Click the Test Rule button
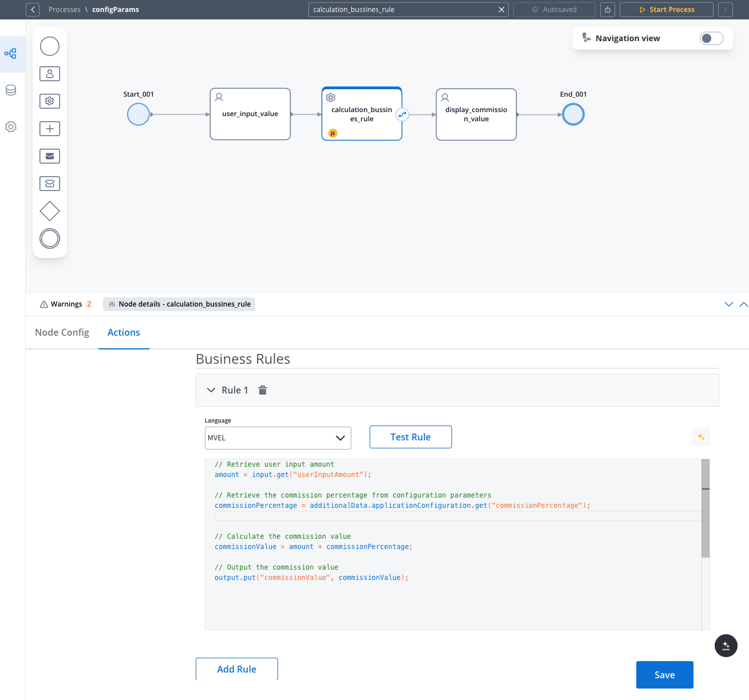Image resolution: width=749 pixels, height=700 pixels. pyautogui.click(x=411, y=437)
